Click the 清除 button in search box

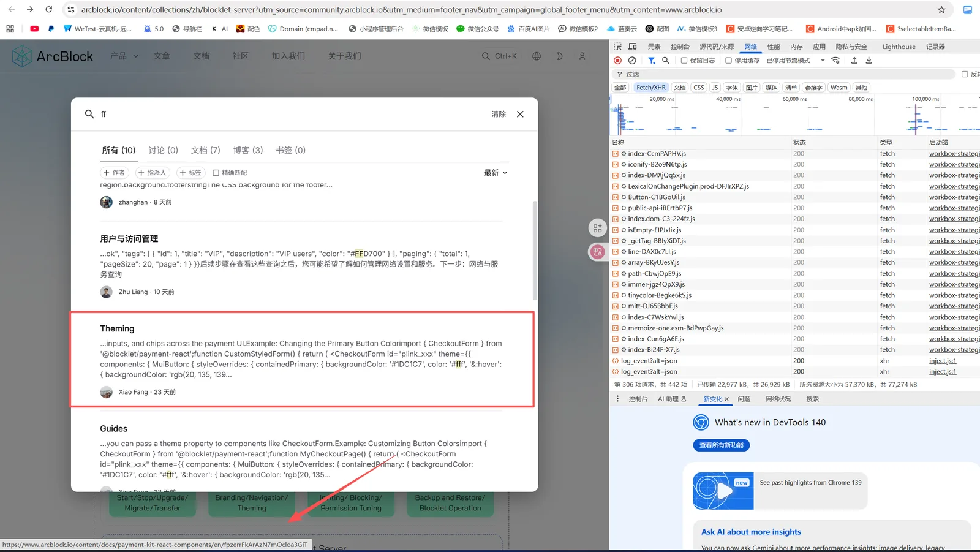point(499,114)
